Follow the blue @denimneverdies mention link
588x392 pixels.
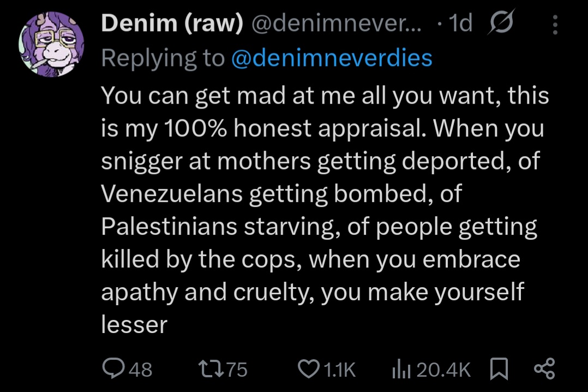tap(332, 58)
